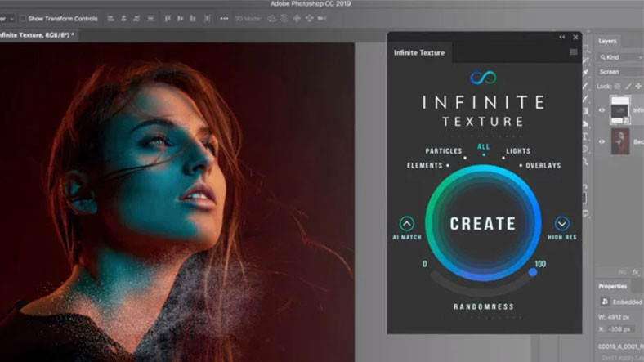The width and height of the screenshot is (644, 362).
Task: Toggle lock image pixels brush icon
Action: coord(628,86)
